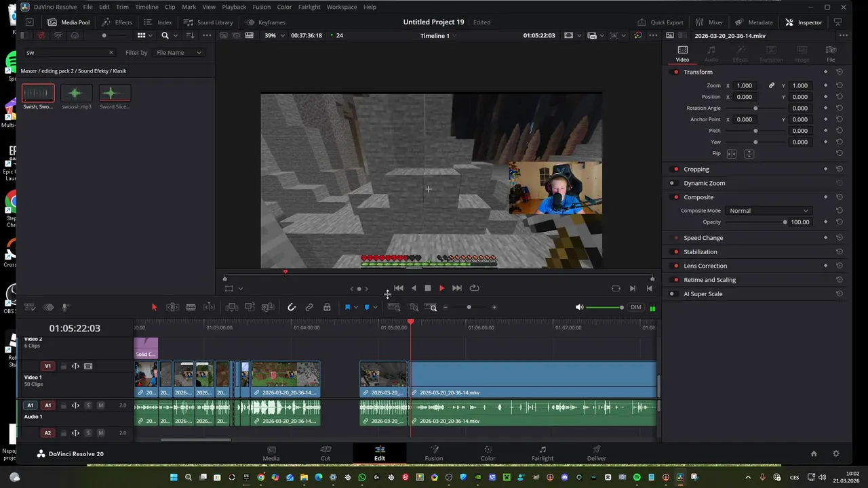868x488 pixels.
Task: Click the timeline zoom slider
Action: coord(469,307)
